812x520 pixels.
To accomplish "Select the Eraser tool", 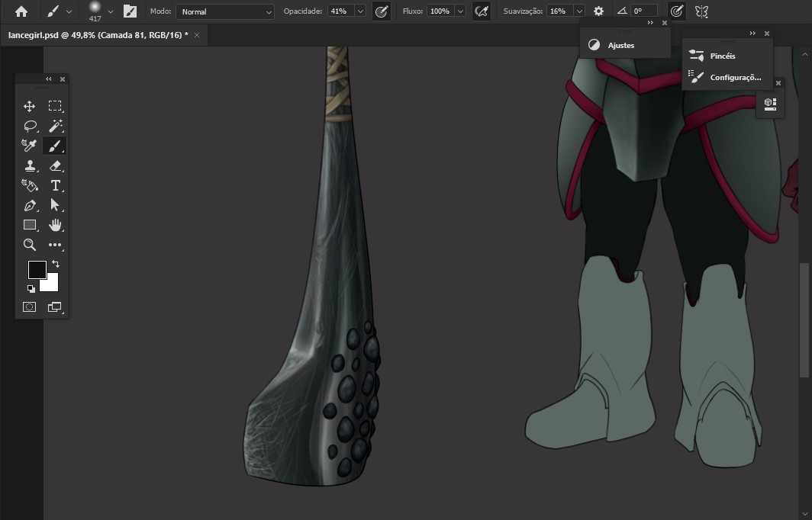I will pyautogui.click(x=54, y=165).
